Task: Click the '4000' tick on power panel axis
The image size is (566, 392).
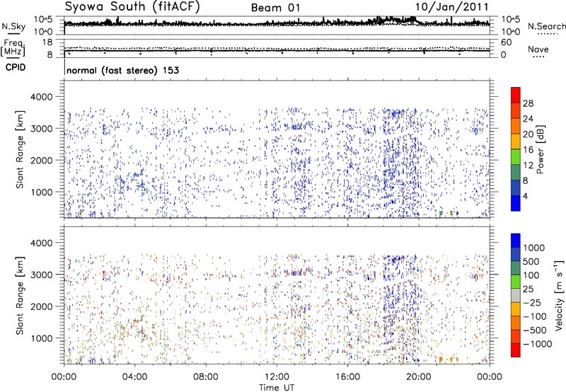Action: (41, 97)
